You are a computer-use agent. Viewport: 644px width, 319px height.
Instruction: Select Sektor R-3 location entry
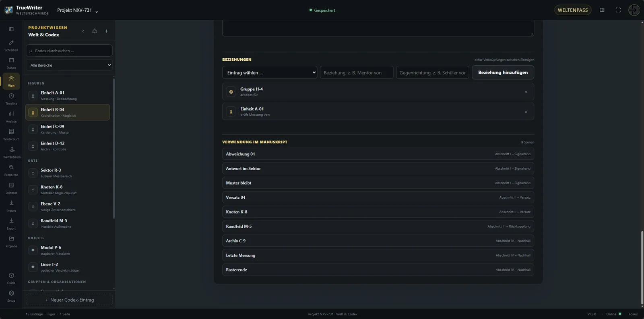68,173
